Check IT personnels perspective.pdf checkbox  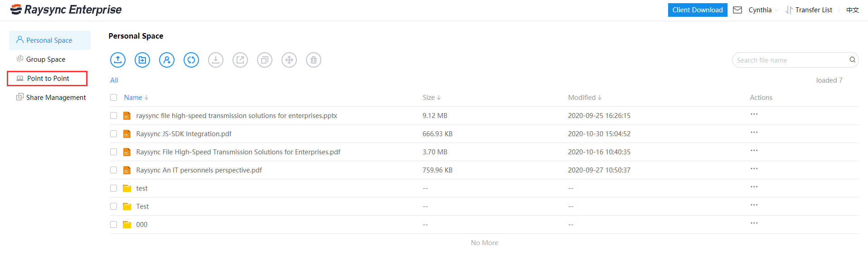(114, 170)
